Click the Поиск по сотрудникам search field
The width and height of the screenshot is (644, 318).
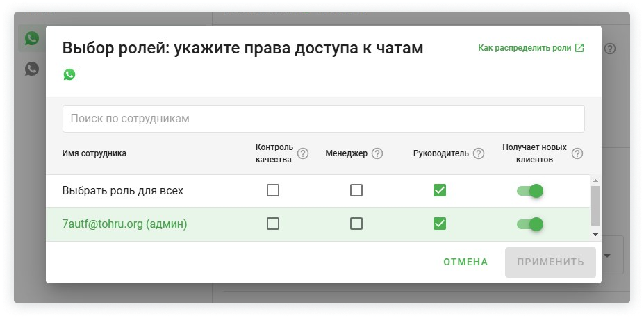click(x=323, y=119)
